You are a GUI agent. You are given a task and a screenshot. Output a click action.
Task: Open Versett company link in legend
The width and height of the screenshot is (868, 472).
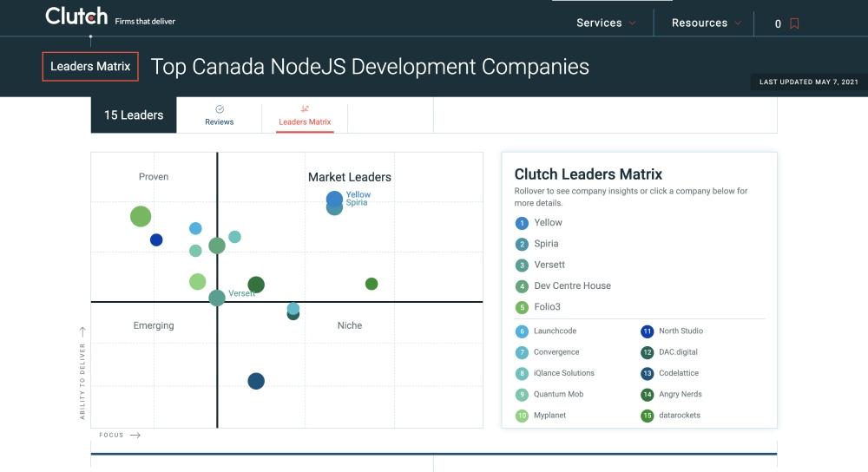(549, 265)
